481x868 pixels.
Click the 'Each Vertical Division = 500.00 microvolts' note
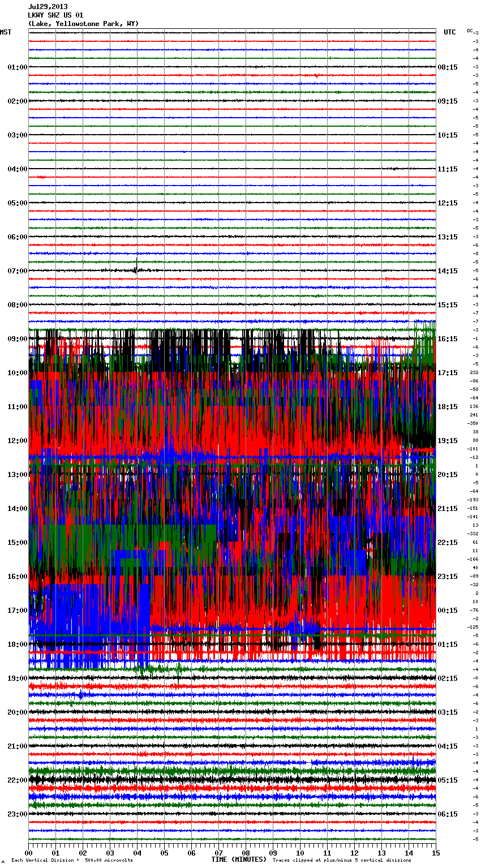pos(72,861)
